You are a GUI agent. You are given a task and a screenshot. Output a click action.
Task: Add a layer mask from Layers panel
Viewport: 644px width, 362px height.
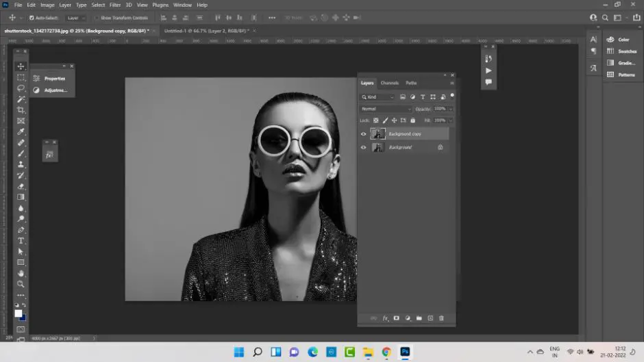point(396,318)
